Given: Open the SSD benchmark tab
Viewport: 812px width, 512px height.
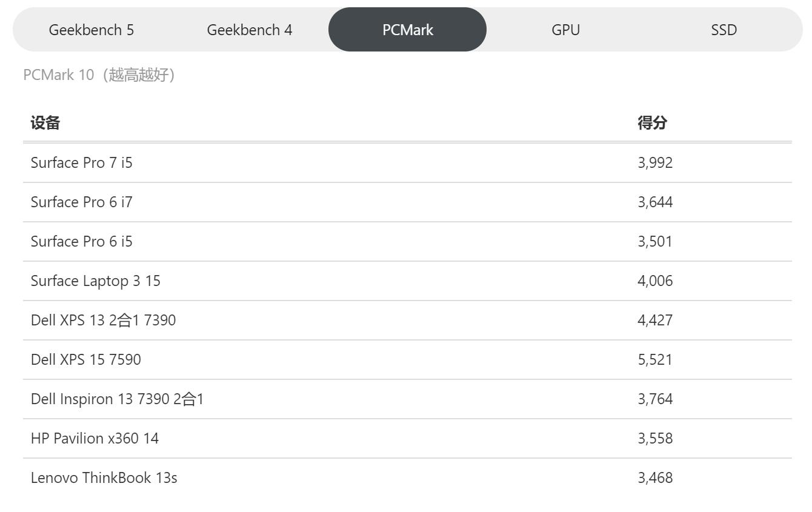Looking at the screenshot, I should pos(724,29).
